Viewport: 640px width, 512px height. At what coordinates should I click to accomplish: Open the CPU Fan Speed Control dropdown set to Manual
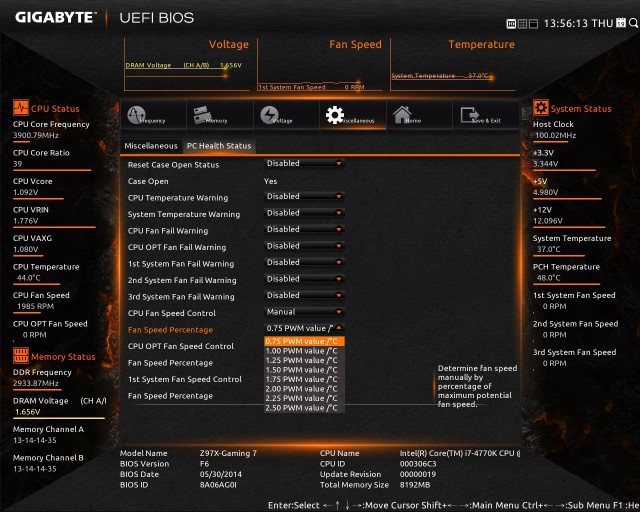pyautogui.click(x=304, y=312)
